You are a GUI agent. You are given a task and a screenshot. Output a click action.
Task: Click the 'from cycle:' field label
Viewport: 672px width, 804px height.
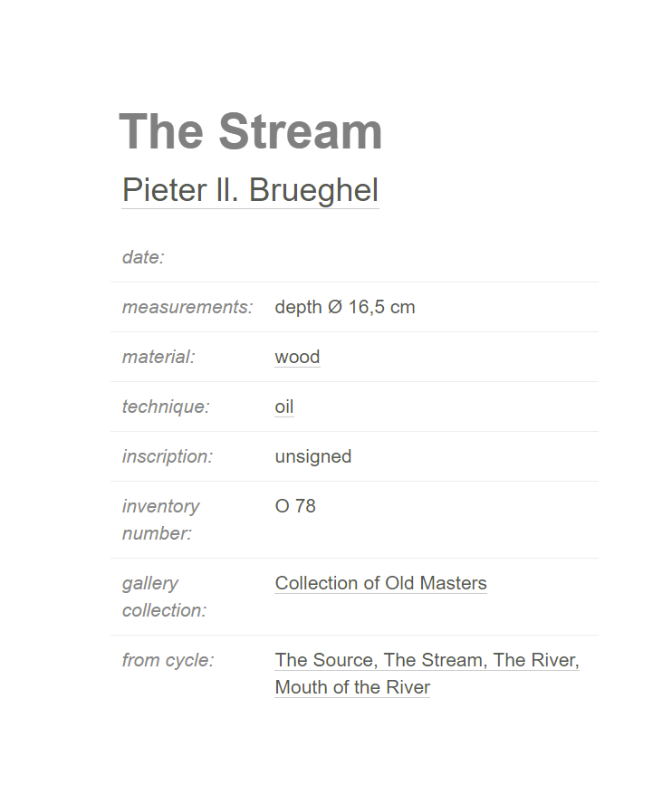168,660
